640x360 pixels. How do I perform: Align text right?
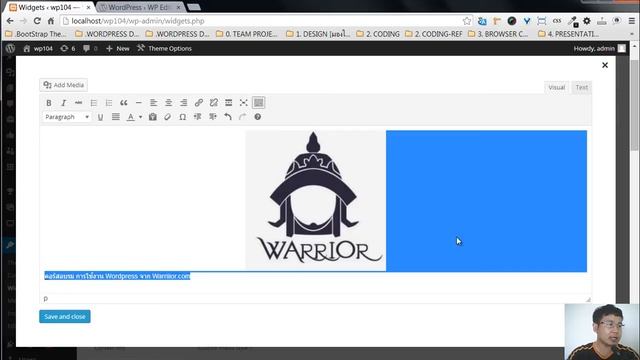(x=184, y=103)
